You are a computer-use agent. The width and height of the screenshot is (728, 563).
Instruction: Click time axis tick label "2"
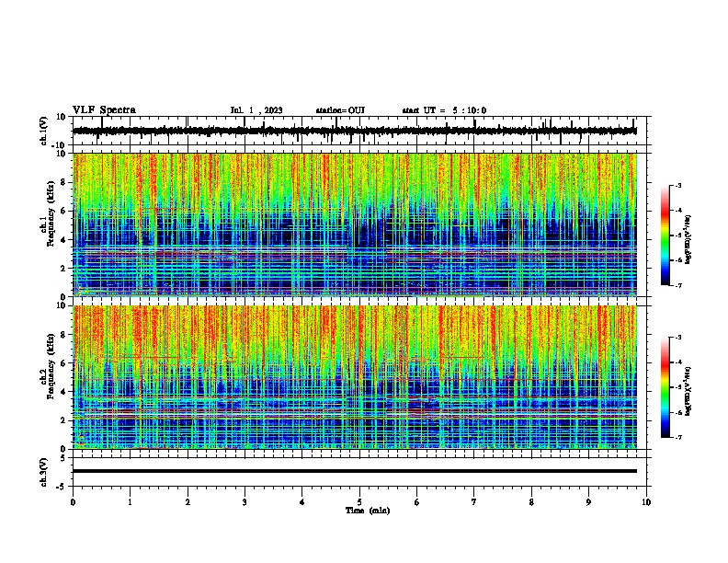pos(188,502)
